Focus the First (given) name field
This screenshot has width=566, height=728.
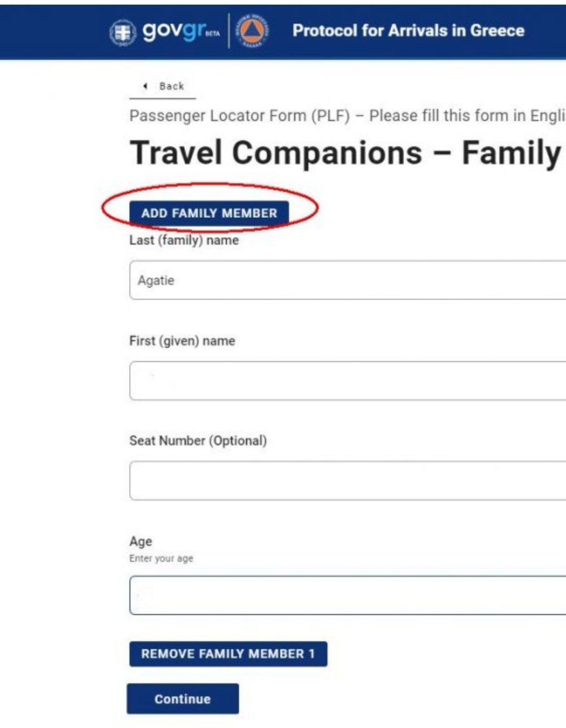[x=348, y=381]
